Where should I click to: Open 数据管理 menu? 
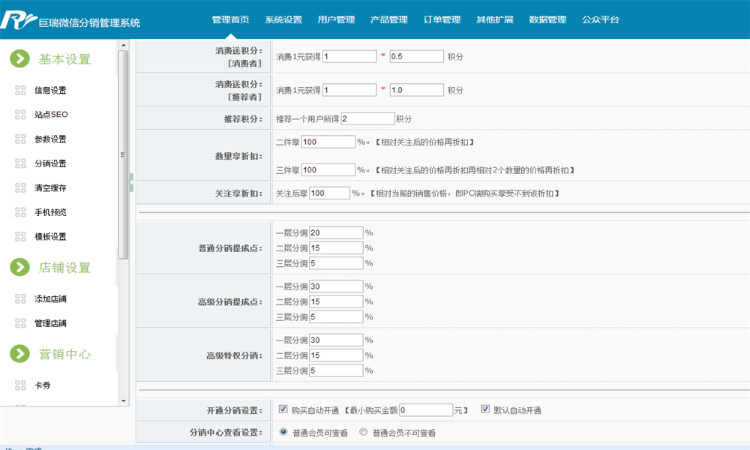548,20
